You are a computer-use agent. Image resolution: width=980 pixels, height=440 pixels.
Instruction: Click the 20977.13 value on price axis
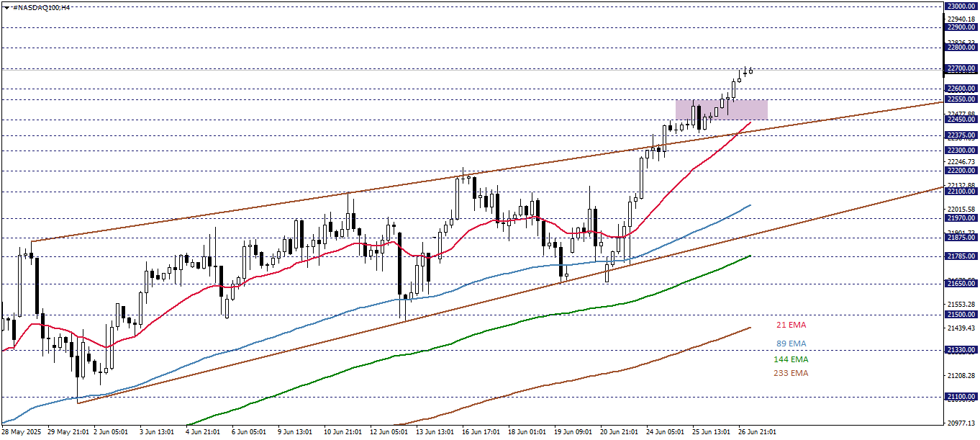pyautogui.click(x=962, y=423)
